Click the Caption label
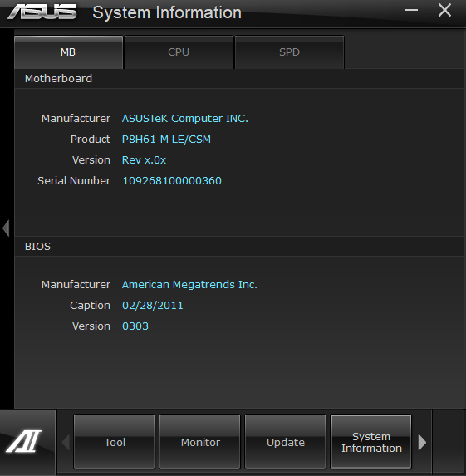This screenshot has width=466, height=476. click(90, 306)
